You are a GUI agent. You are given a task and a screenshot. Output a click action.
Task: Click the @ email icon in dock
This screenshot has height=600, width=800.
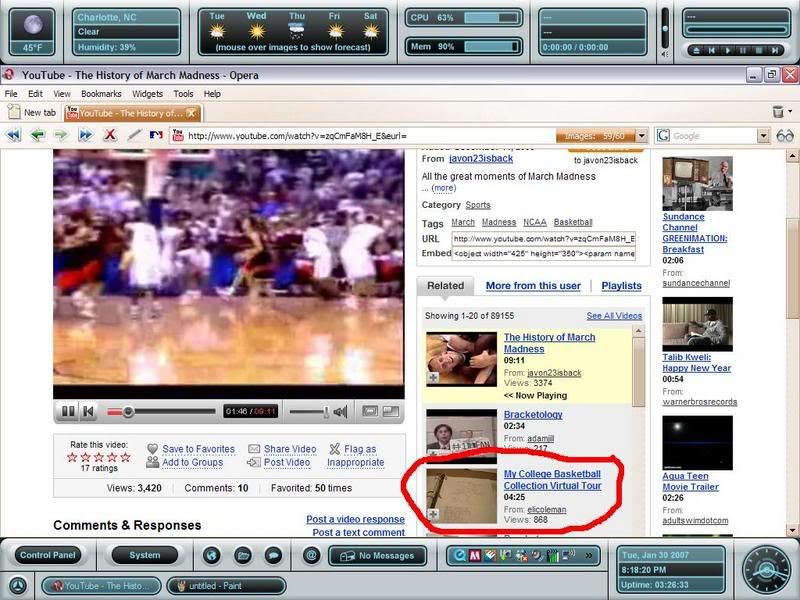click(x=311, y=555)
